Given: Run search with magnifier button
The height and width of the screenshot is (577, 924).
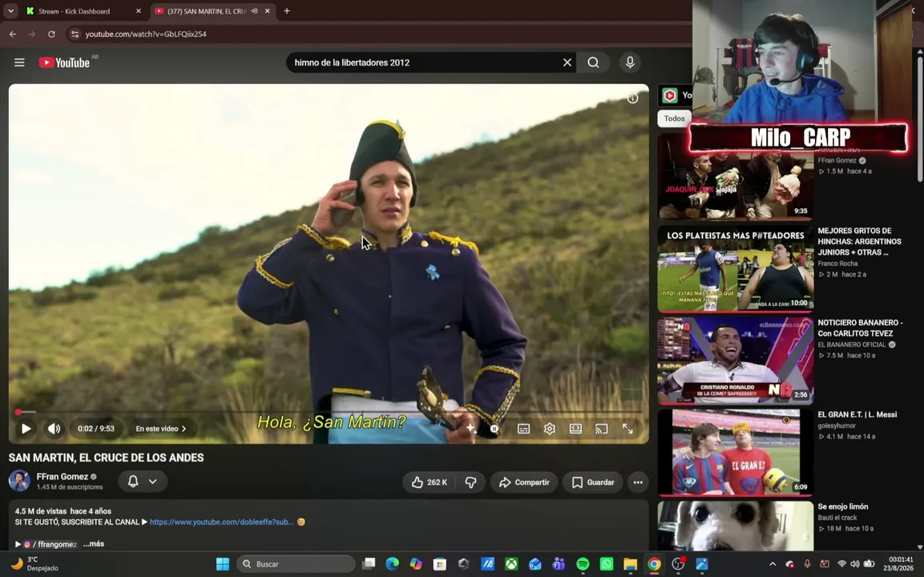Looking at the screenshot, I should coord(593,63).
